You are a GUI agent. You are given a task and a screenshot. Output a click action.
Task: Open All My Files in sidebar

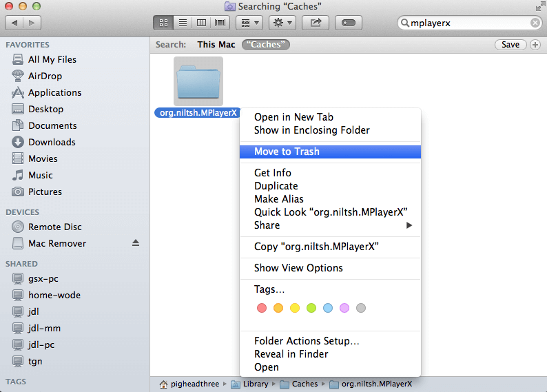pyautogui.click(x=52, y=60)
